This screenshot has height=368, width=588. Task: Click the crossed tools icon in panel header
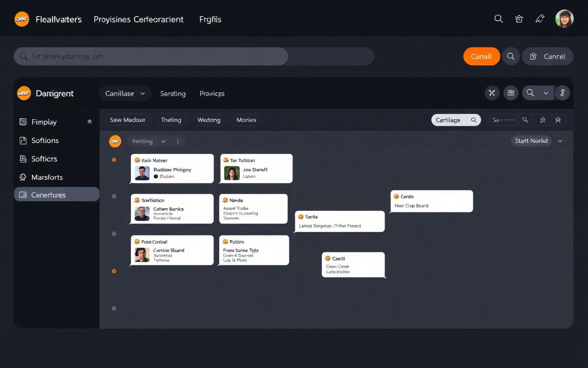(492, 93)
